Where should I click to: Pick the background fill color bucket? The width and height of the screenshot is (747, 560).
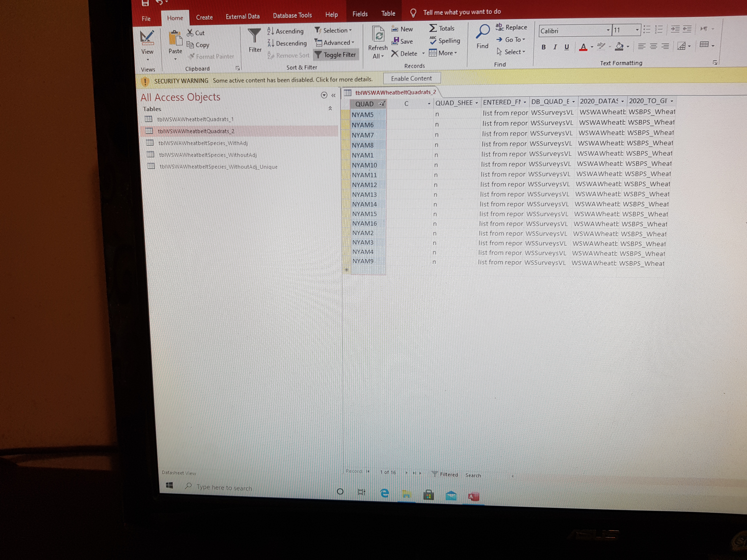tap(619, 47)
